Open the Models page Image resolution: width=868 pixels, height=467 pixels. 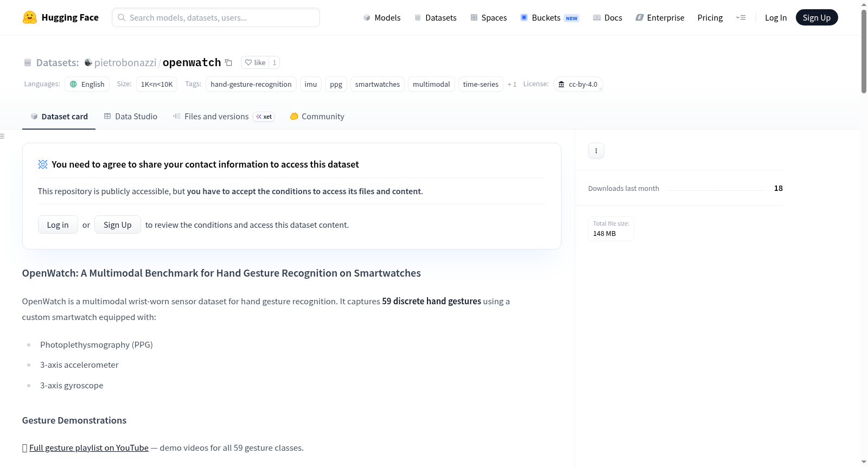[x=382, y=17]
